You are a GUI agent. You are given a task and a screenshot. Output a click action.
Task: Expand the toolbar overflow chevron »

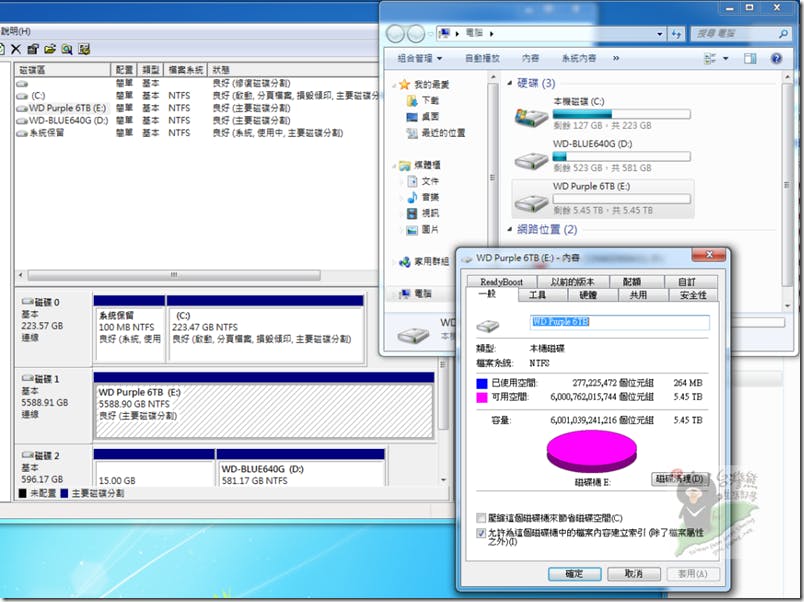615,59
